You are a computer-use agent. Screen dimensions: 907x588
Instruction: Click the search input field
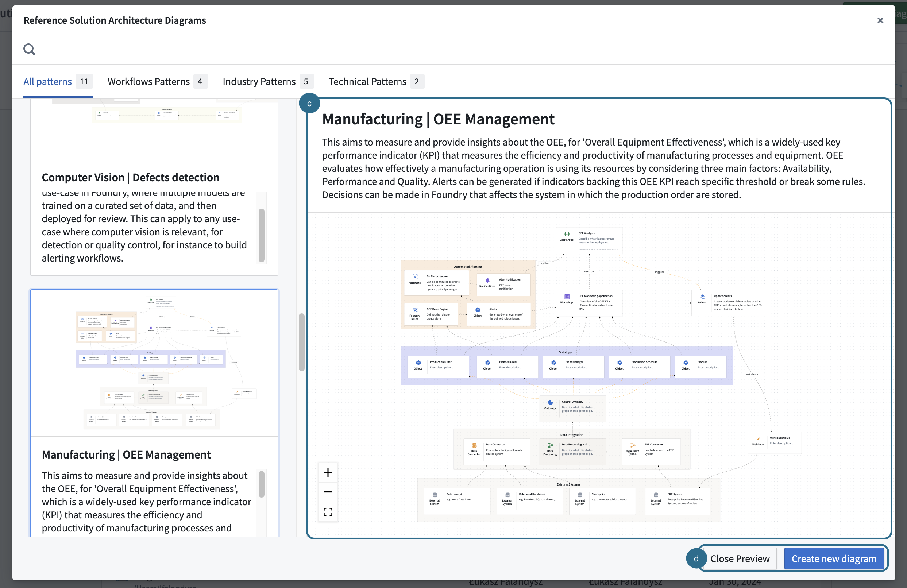pos(453,49)
